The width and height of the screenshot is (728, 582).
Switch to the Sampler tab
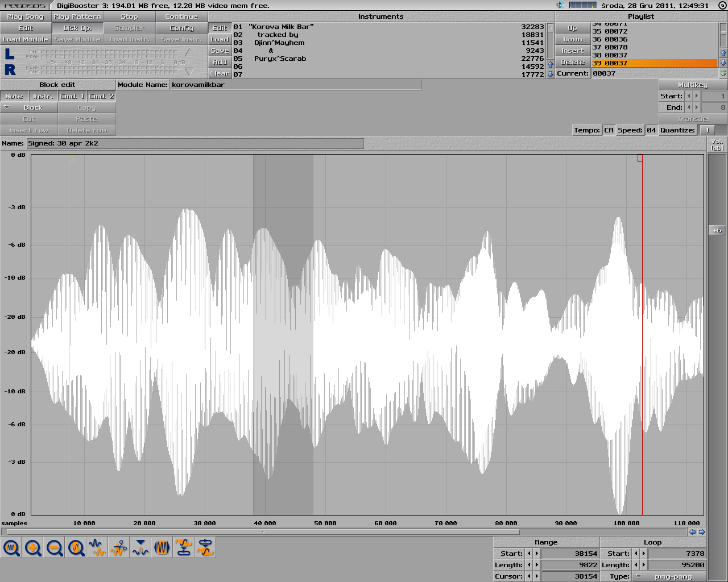coord(129,28)
